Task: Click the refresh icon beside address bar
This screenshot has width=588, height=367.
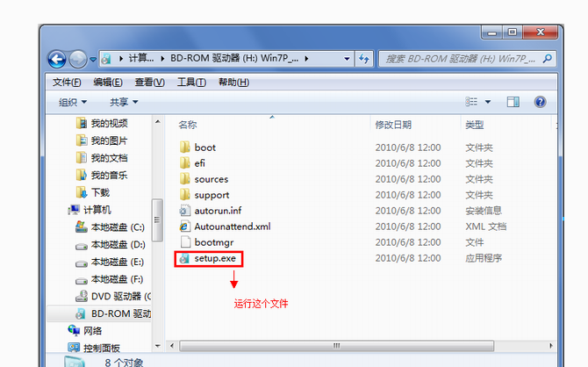Action: pos(363,59)
